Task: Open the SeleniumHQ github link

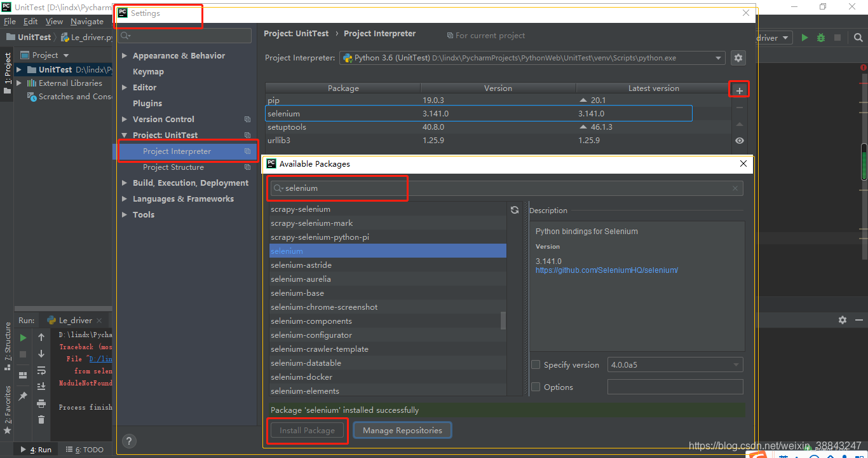Action: [607, 270]
